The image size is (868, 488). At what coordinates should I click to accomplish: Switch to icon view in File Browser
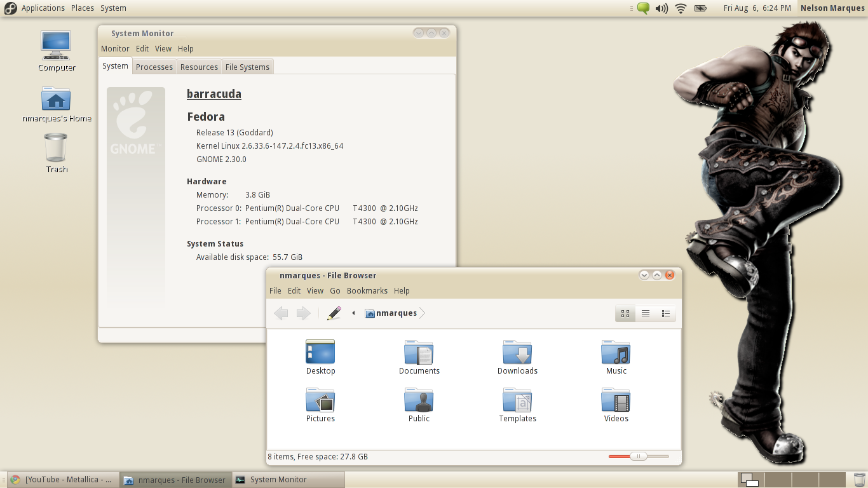click(x=625, y=313)
